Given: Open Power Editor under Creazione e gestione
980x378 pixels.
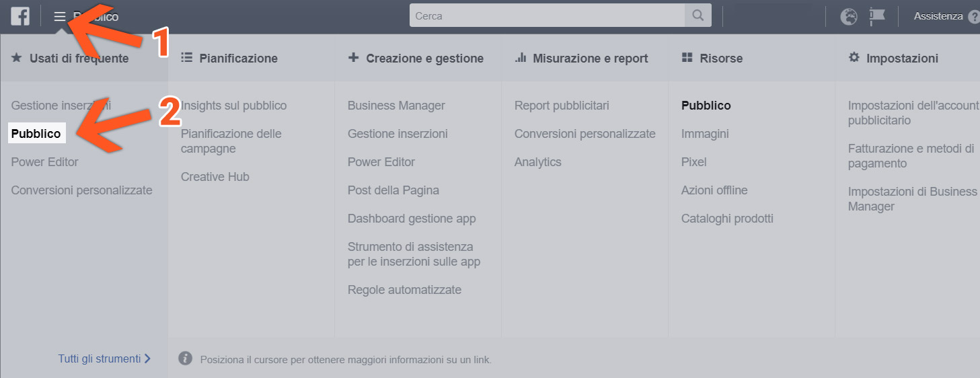Looking at the screenshot, I should pos(381,162).
